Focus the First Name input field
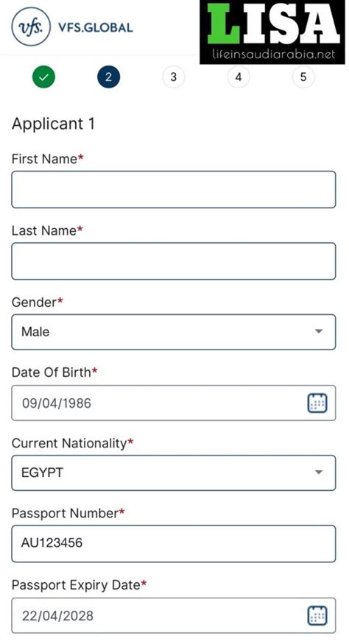Image resolution: width=349 pixels, height=644 pixels. [x=174, y=189]
